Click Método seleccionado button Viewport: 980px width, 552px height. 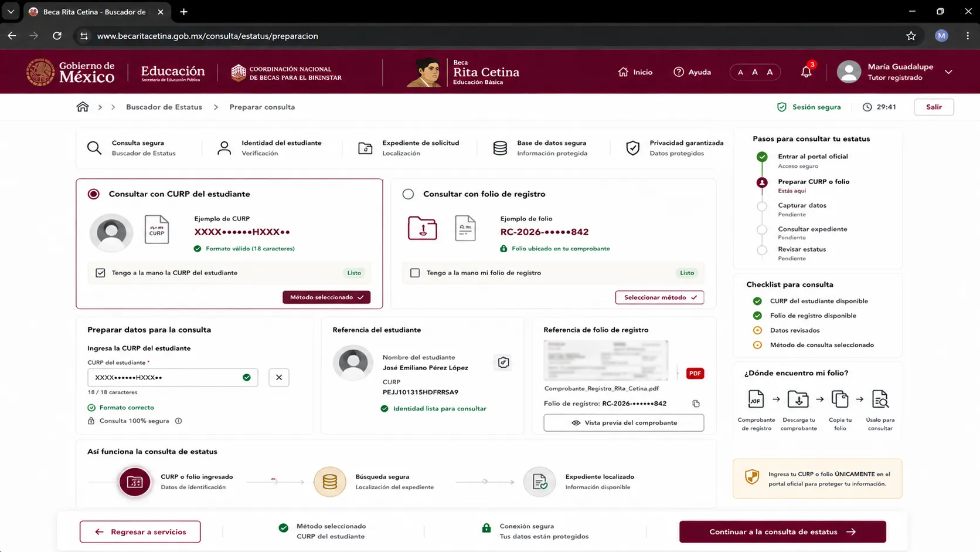coord(326,297)
